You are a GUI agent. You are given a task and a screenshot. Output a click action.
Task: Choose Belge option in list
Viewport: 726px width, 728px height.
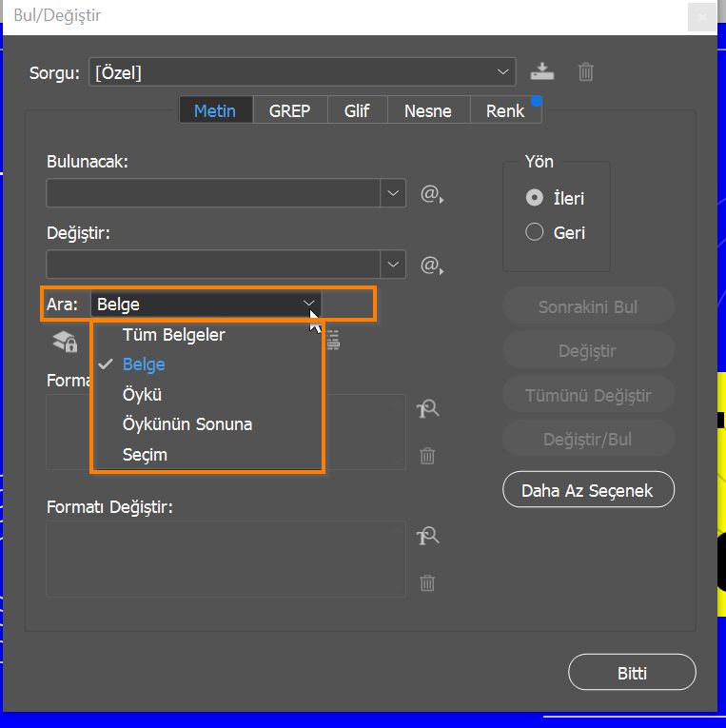207,364
